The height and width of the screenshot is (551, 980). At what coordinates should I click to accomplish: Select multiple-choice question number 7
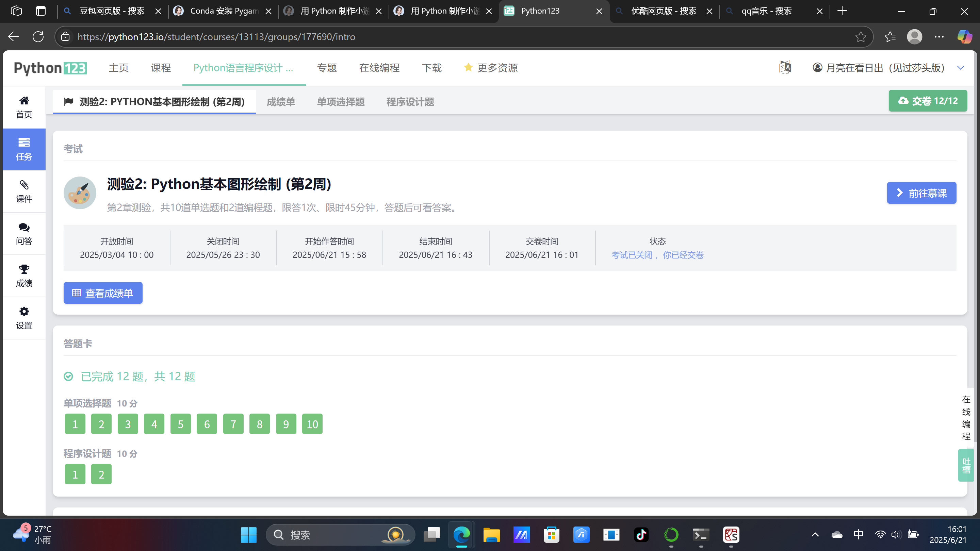[233, 424]
